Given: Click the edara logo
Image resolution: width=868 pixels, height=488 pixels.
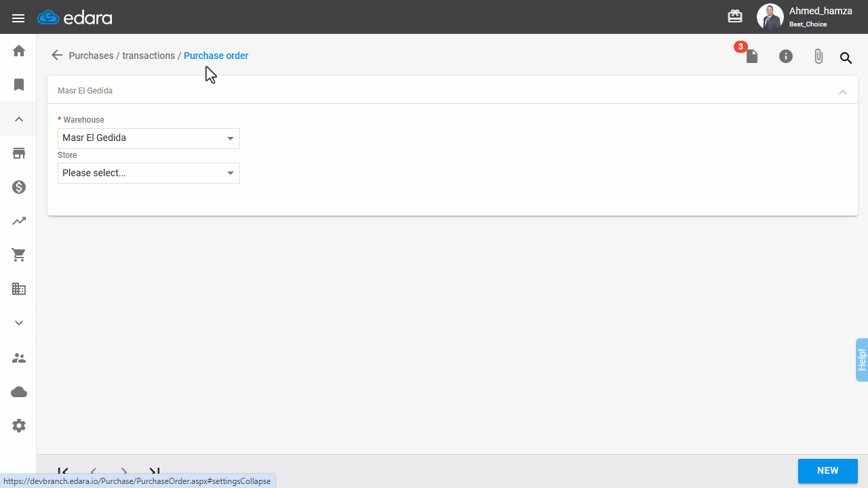Looking at the screenshot, I should click(x=75, y=18).
